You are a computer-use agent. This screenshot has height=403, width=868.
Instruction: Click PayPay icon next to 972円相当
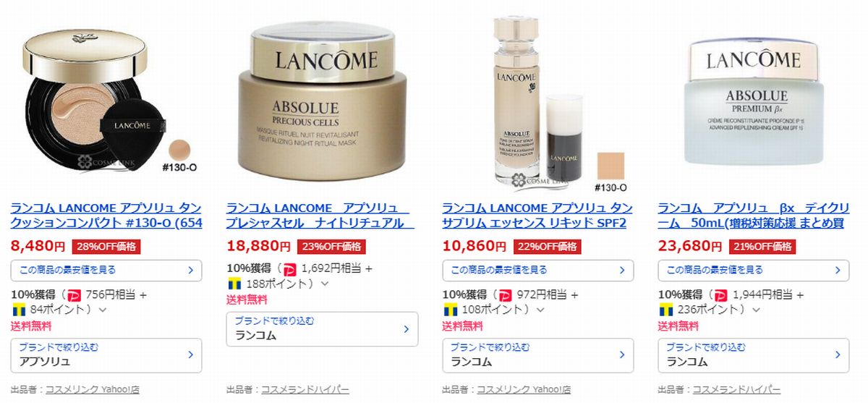click(506, 295)
